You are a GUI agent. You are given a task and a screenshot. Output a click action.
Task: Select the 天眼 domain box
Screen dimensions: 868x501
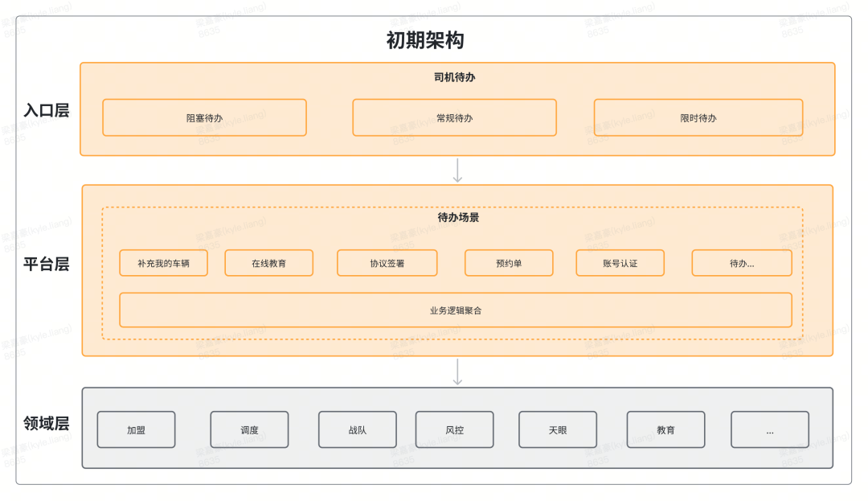pyautogui.click(x=558, y=429)
